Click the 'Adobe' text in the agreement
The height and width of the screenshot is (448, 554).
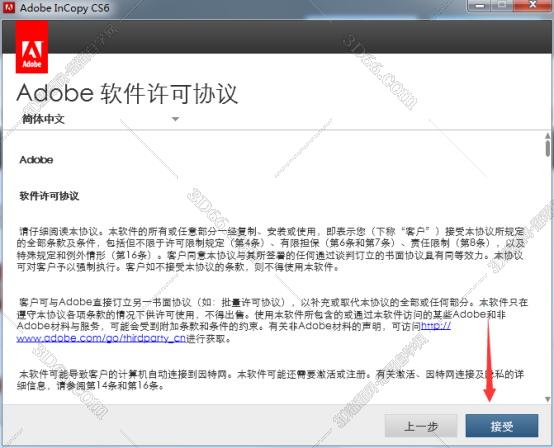pos(36,160)
